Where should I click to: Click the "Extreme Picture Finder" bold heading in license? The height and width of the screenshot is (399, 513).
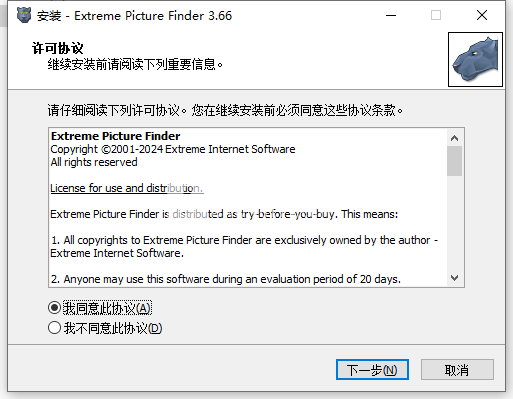click(115, 136)
